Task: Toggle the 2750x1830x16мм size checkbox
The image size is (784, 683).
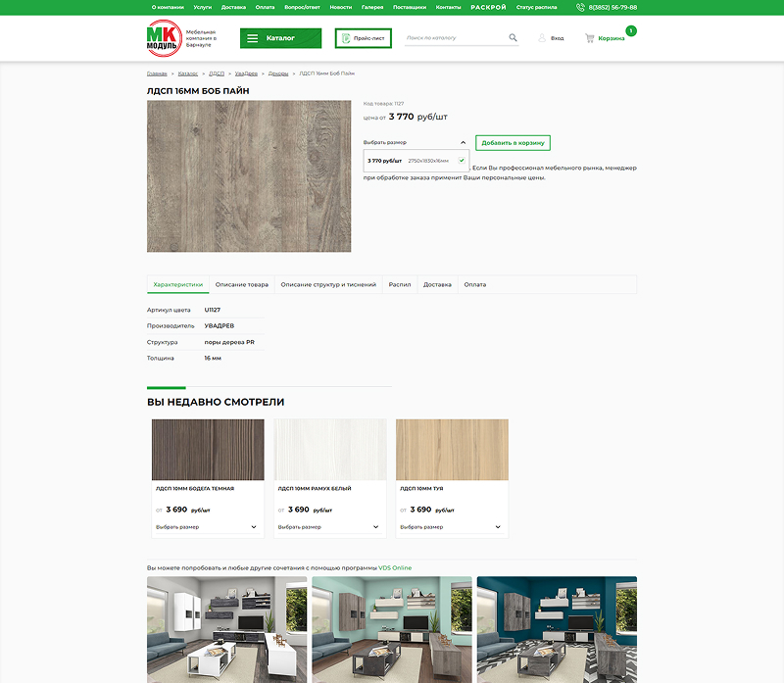Action: pyautogui.click(x=461, y=160)
